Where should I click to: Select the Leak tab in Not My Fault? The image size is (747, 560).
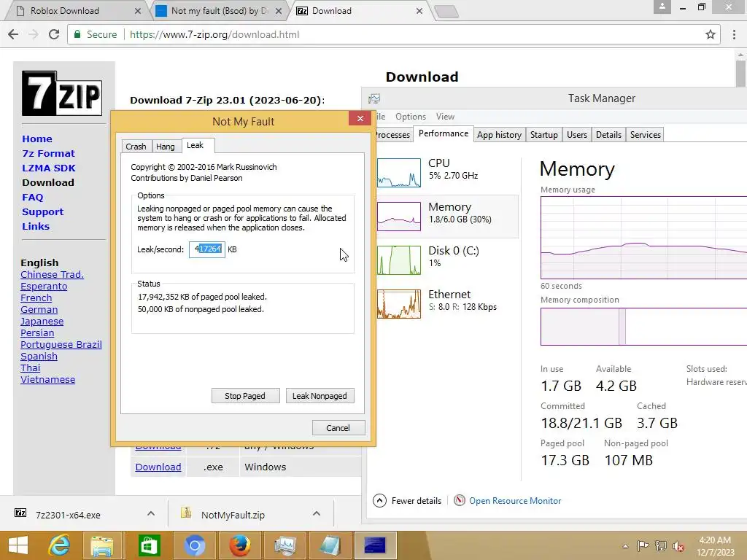pos(196,145)
